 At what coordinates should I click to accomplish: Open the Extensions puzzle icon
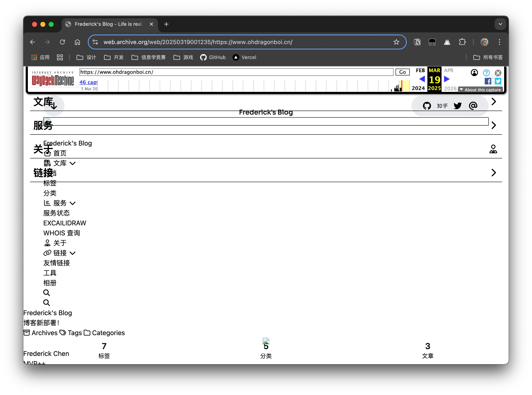(x=462, y=42)
